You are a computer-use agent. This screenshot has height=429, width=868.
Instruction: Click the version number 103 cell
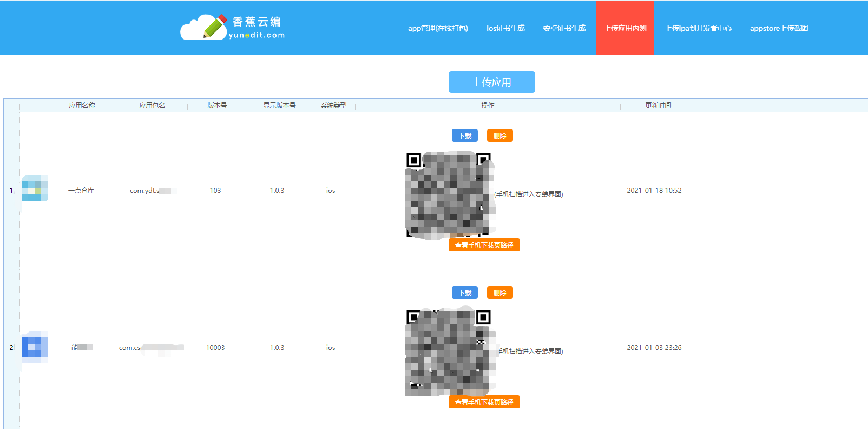coord(215,191)
